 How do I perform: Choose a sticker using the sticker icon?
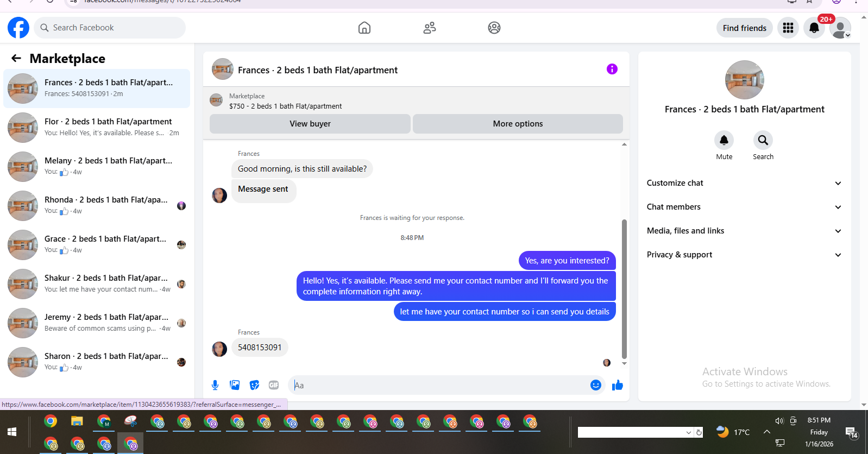click(254, 385)
